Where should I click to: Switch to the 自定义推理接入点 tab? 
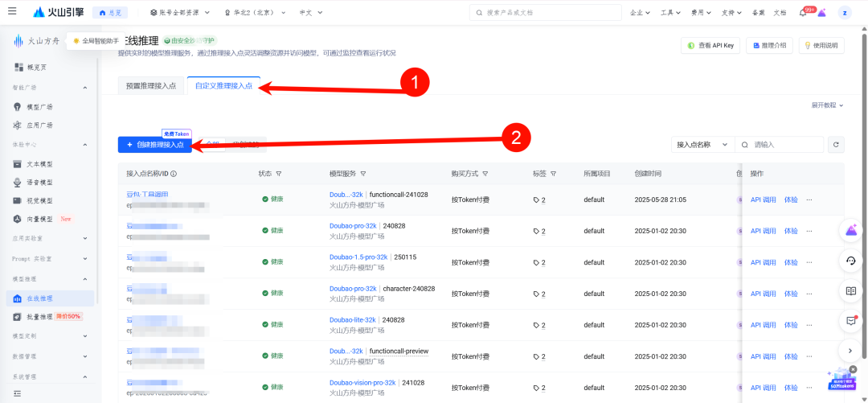click(x=223, y=86)
